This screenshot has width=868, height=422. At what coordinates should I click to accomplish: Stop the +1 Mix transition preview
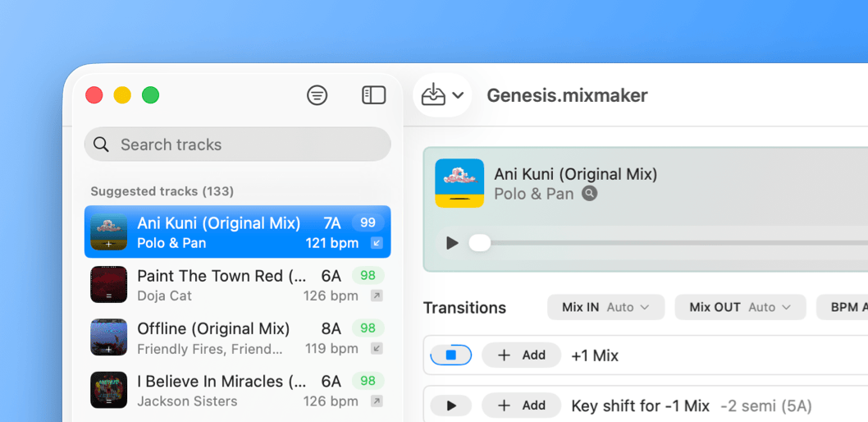[450, 355]
